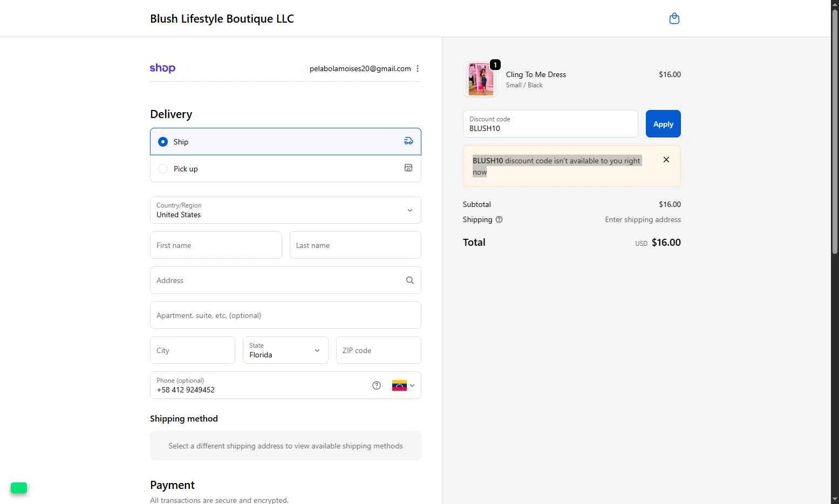Click the City input field
This screenshot has width=839, height=504.
[x=193, y=350]
